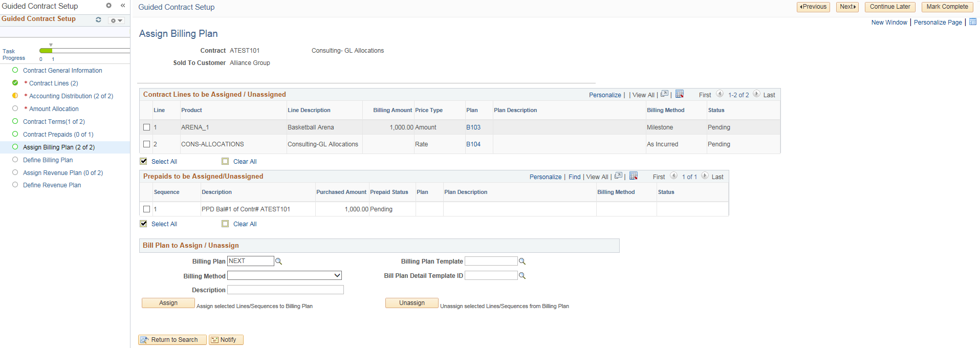
Task: Go to Accounting Distribution (2 of 2) step
Action: point(71,96)
